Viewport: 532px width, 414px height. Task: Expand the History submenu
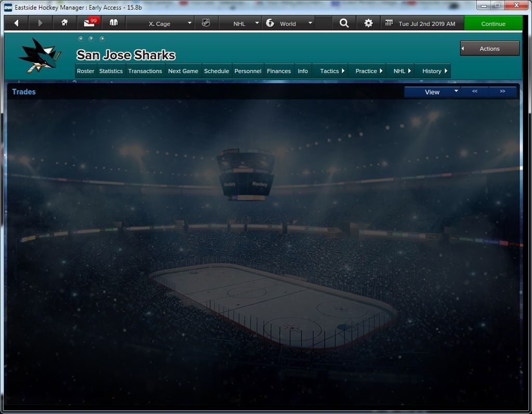pos(433,71)
